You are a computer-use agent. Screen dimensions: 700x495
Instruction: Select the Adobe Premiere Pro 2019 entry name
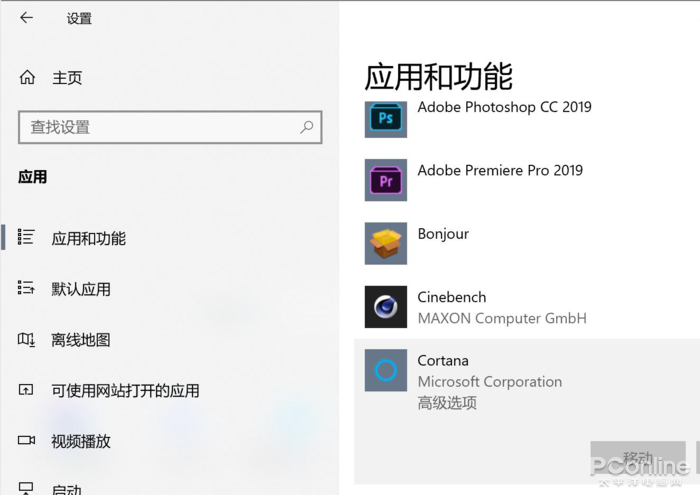click(x=500, y=170)
